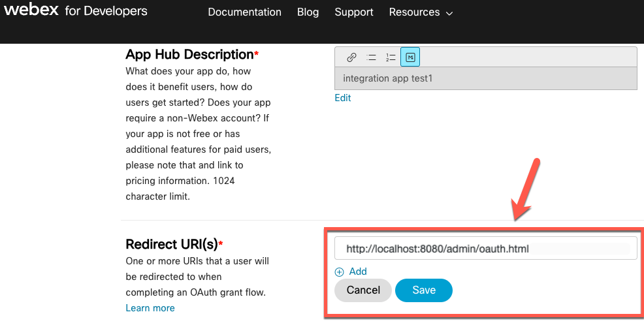
Task: Toggle the Markdown mode button
Action: pos(410,57)
